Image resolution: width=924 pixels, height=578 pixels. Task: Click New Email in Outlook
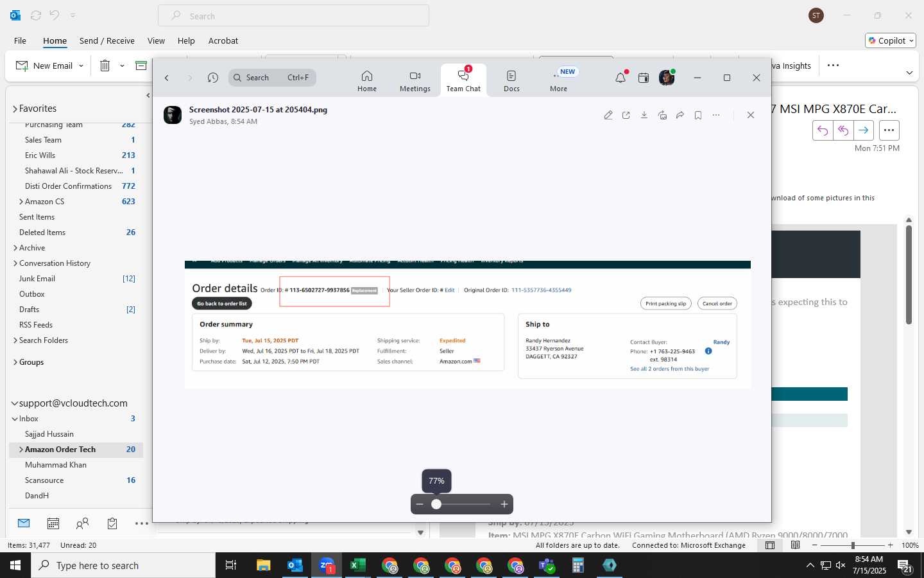(x=44, y=66)
